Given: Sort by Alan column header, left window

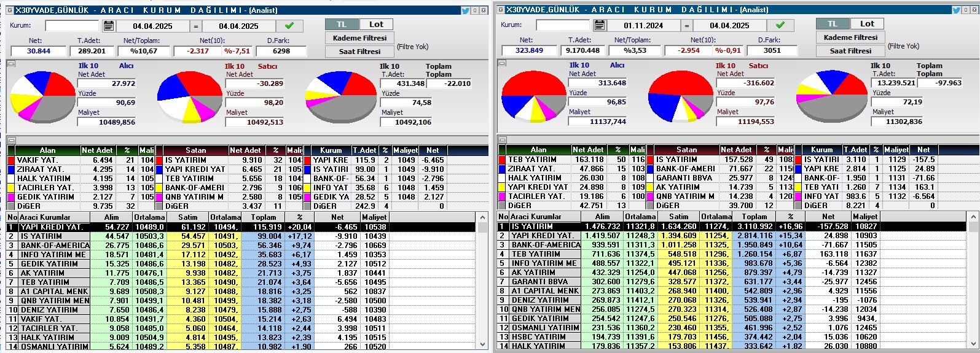Looking at the screenshot, I should click(47, 150).
